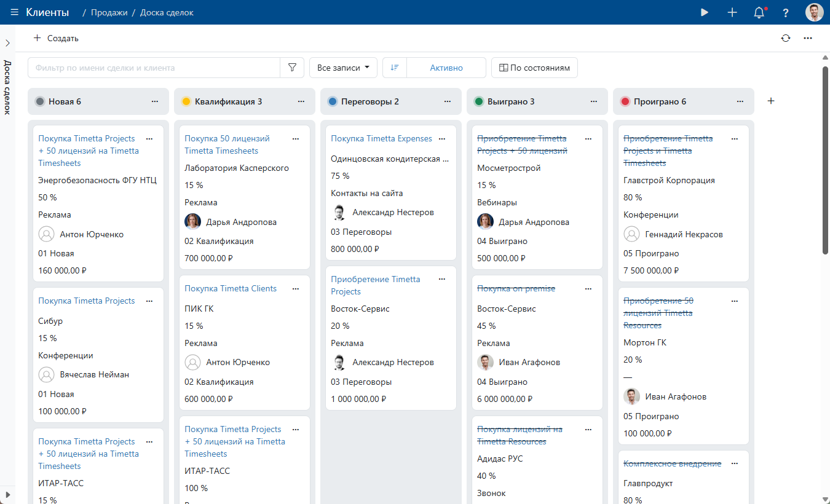Click the grey Новая status color dot
This screenshot has width=830, height=504.
tap(40, 101)
